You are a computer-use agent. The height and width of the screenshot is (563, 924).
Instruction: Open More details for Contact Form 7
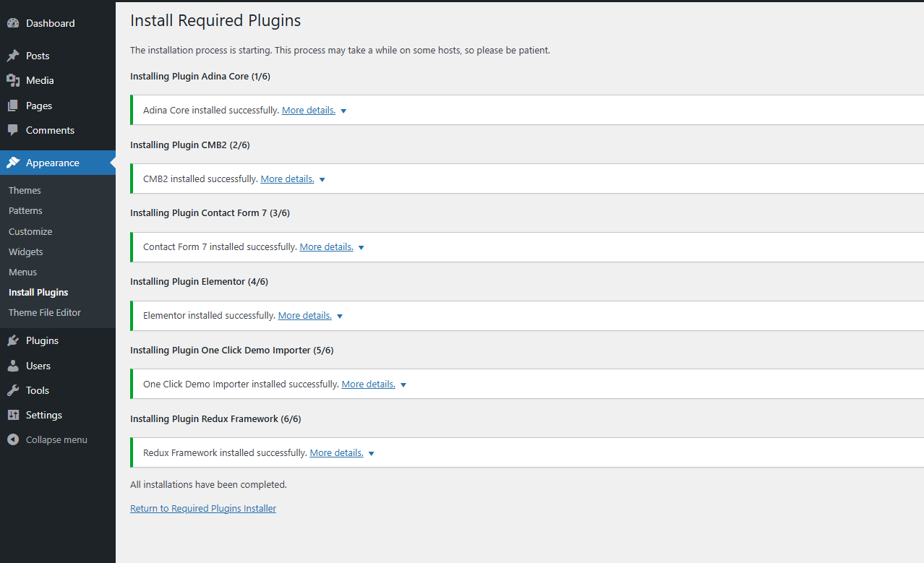coord(327,247)
